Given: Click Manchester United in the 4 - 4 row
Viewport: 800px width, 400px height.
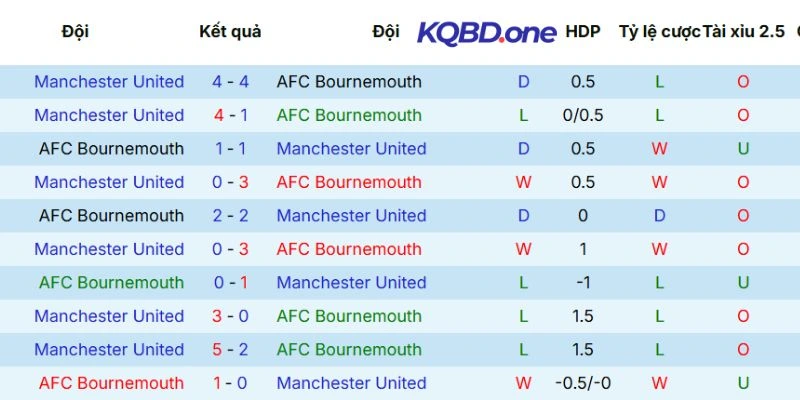Looking at the screenshot, I should (x=109, y=82).
